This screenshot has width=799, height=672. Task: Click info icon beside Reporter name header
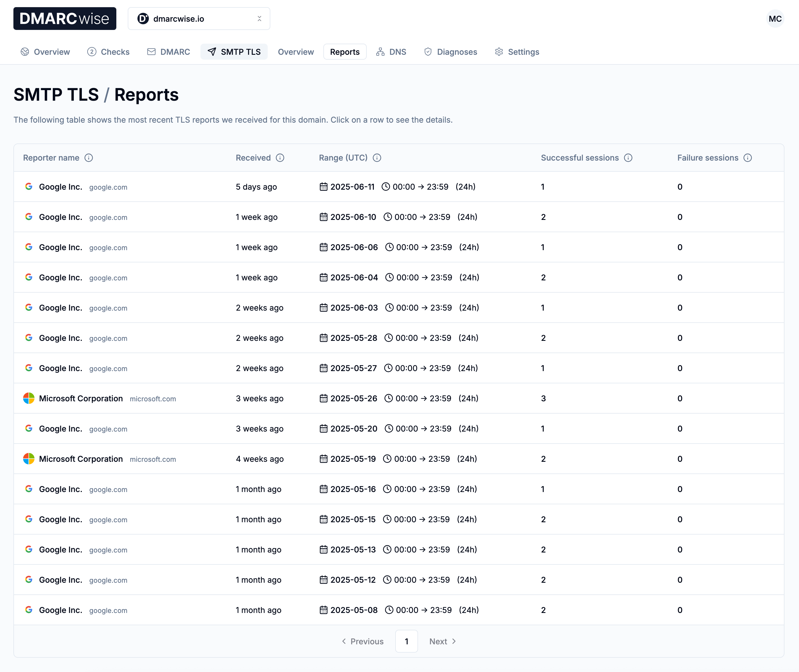pos(89,158)
